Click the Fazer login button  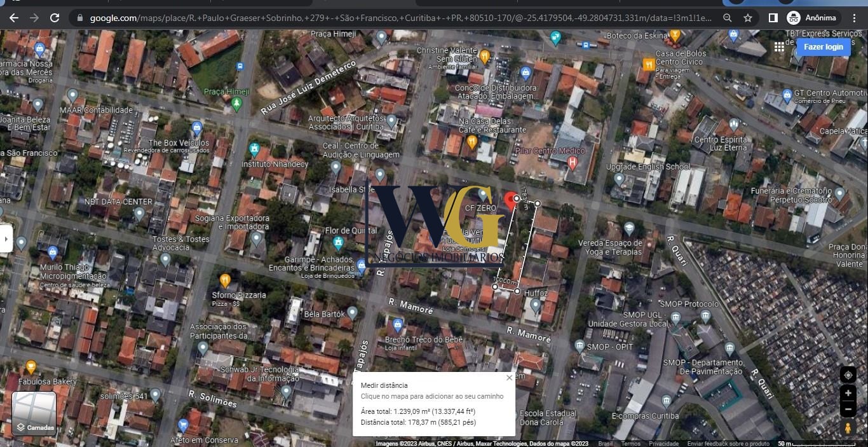coord(824,47)
